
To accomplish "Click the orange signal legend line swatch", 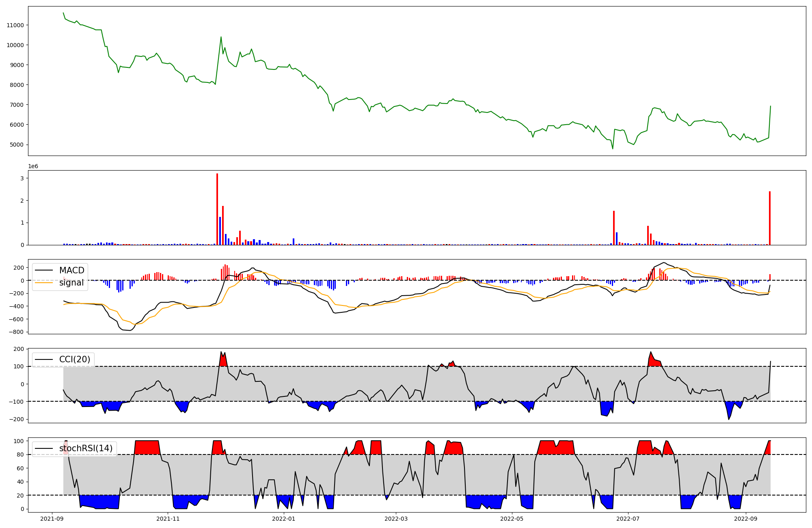I will [44, 283].
